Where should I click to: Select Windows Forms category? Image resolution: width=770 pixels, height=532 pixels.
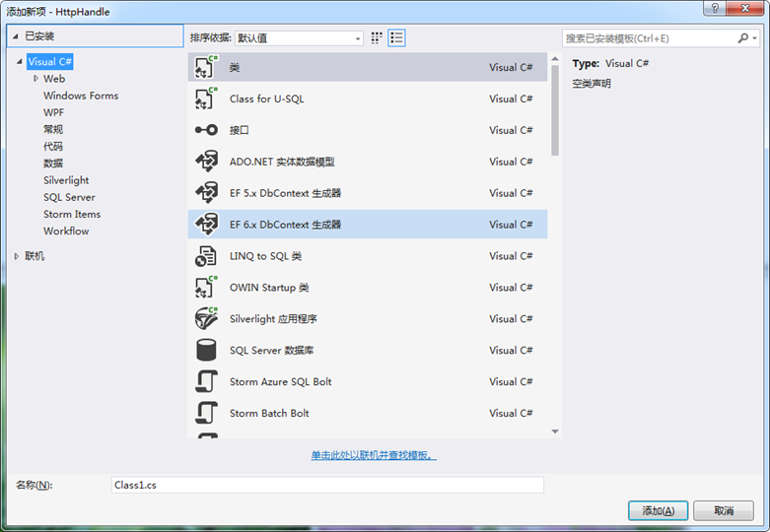(x=81, y=96)
